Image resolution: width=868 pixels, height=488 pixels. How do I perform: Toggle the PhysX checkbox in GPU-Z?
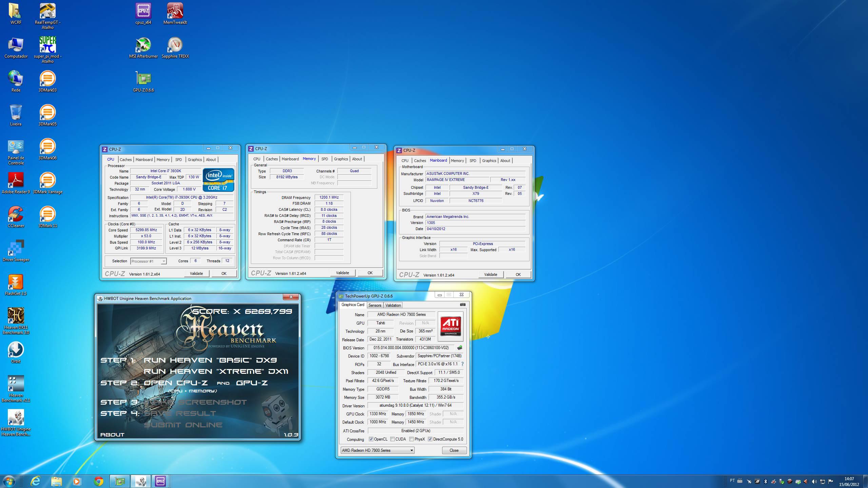(x=411, y=439)
